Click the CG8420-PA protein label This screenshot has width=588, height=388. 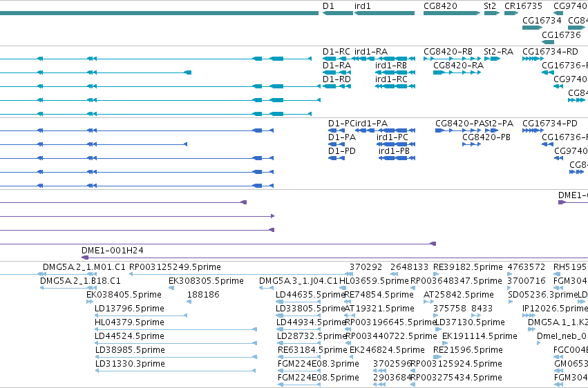460,124
